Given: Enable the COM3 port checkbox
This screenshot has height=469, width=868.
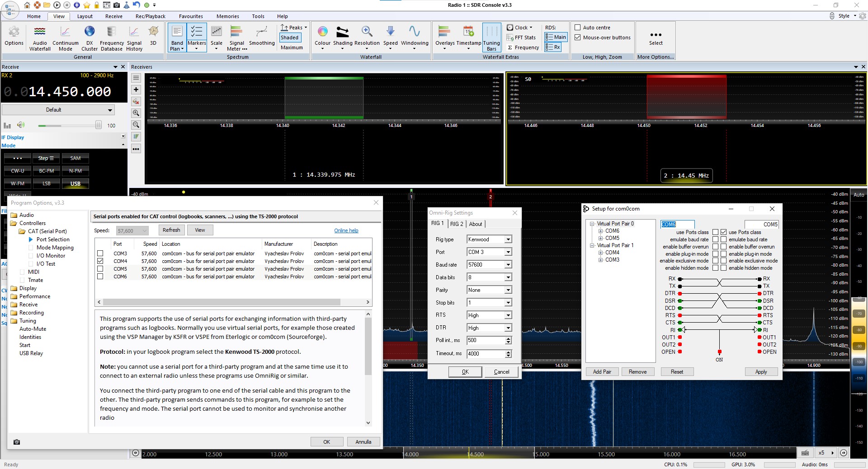Looking at the screenshot, I should pyautogui.click(x=100, y=253).
